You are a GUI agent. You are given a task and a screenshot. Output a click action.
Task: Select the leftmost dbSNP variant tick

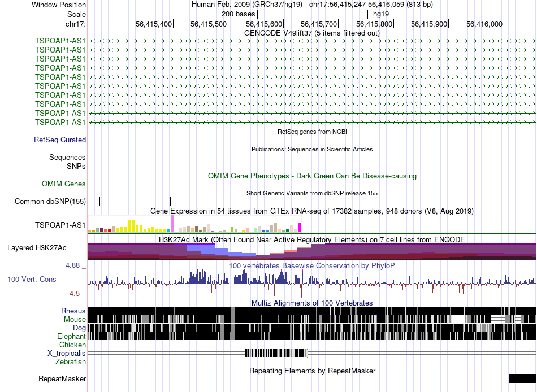point(99,201)
